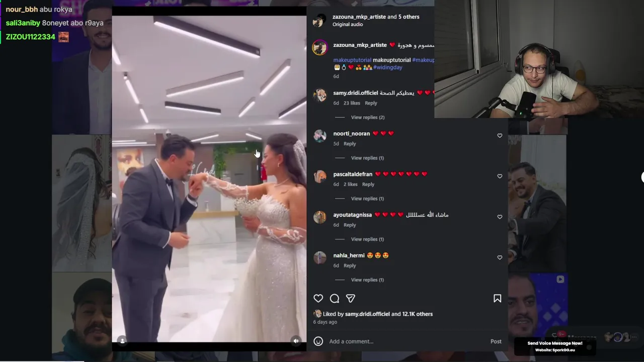Viewport: 644px width, 362px height.
Task: Expand View replies (1) under nahla_hermi
Action: (367, 280)
